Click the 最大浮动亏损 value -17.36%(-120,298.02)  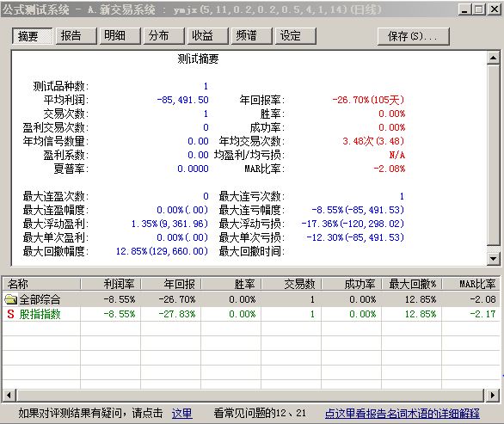[353, 224]
